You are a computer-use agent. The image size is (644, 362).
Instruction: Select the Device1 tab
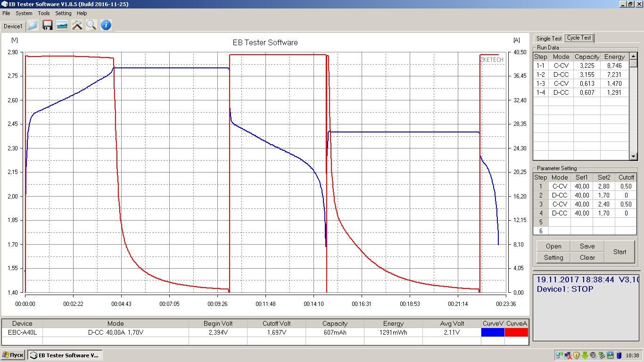click(13, 26)
